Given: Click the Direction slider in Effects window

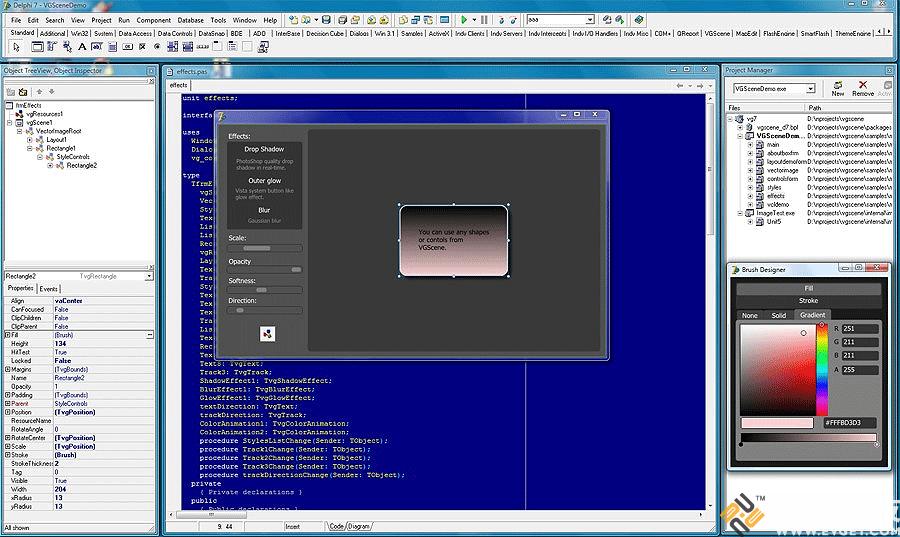Looking at the screenshot, I should [x=265, y=310].
